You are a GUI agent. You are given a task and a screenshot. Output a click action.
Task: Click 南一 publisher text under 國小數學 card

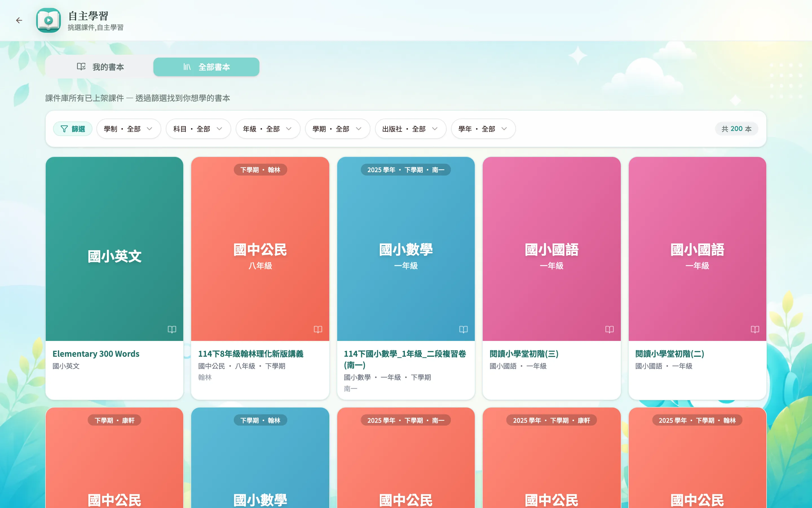[x=351, y=389]
